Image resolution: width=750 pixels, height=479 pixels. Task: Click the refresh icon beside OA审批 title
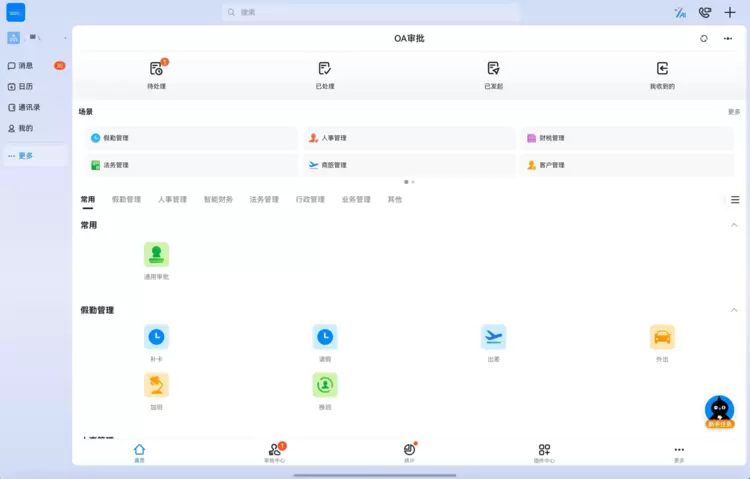(704, 38)
